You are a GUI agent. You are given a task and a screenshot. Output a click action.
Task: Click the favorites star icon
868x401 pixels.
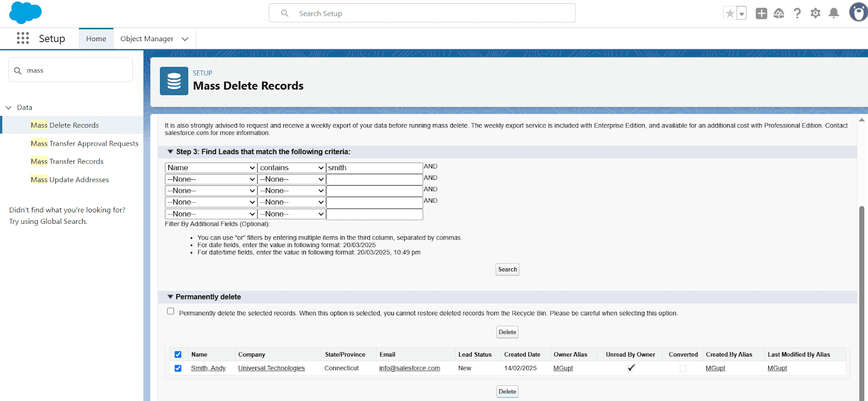click(x=730, y=14)
